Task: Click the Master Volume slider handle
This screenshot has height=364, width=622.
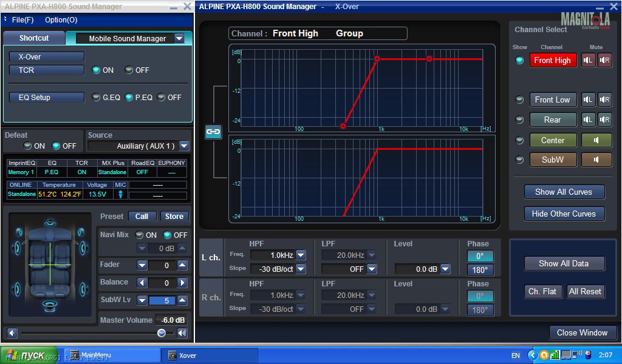Action: tap(161, 333)
